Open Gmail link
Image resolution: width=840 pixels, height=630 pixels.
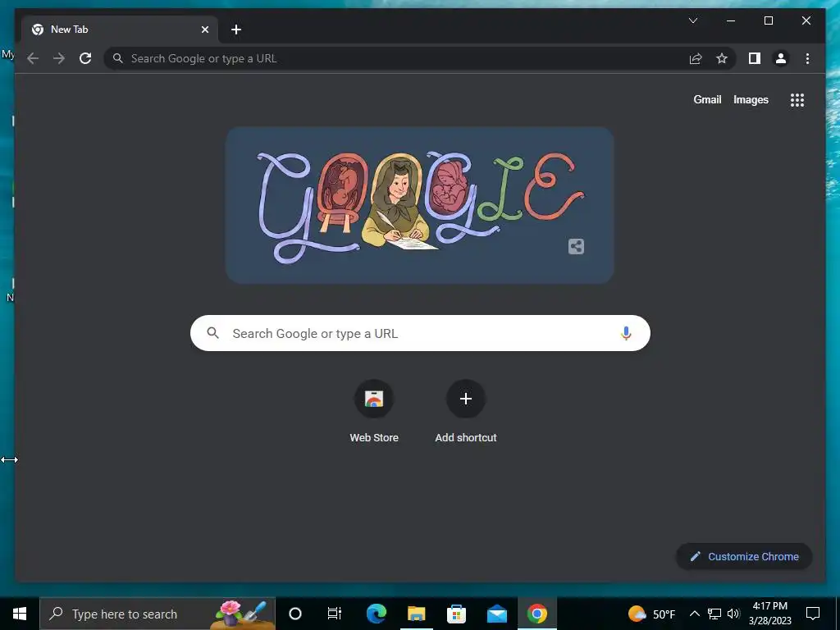coord(707,99)
